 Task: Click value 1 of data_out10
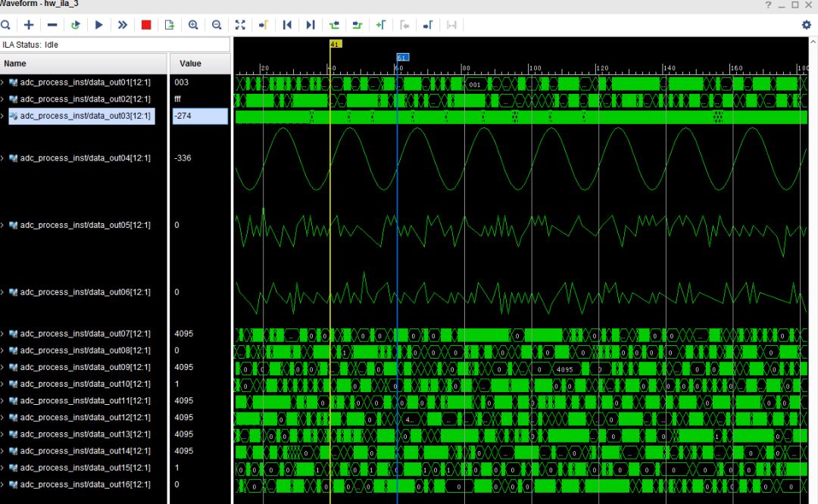[x=176, y=384]
